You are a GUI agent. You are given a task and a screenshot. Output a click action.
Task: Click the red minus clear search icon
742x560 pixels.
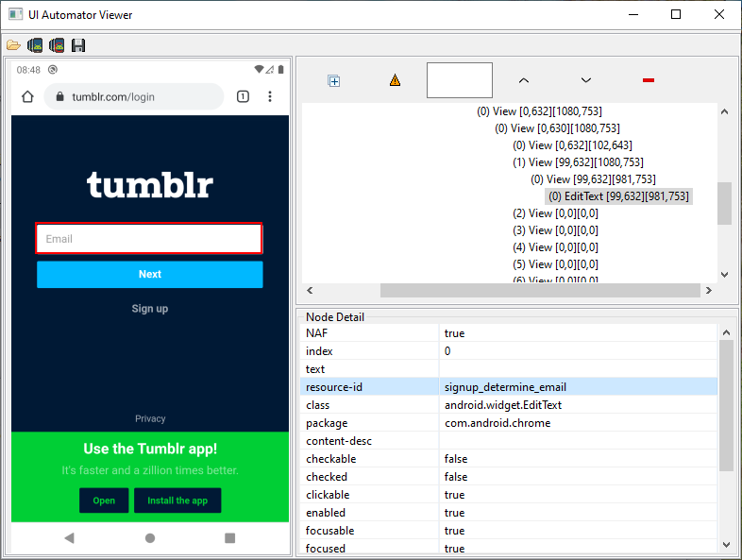[649, 80]
